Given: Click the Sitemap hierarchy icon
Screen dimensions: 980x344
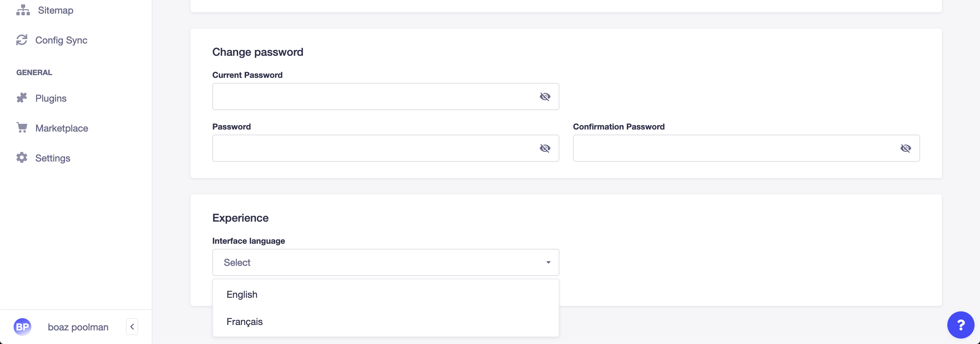Looking at the screenshot, I should [23, 10].
